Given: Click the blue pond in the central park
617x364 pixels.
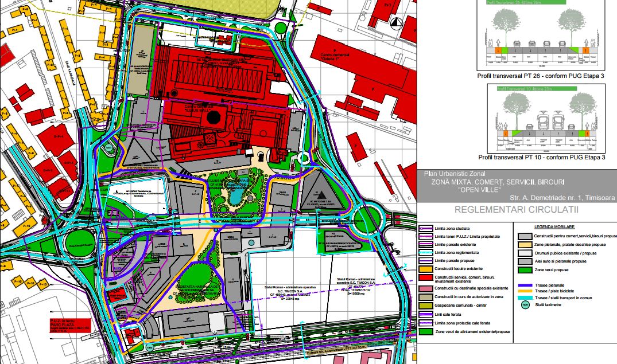Looking at the screenshot, I should pos(235,197).
